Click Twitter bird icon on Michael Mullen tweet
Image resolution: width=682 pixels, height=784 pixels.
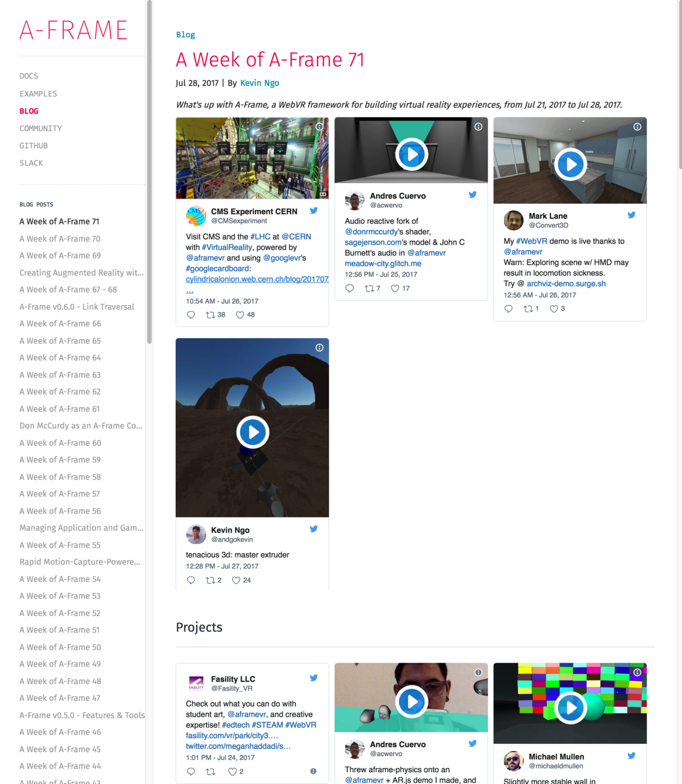click(x=632, y=756)
